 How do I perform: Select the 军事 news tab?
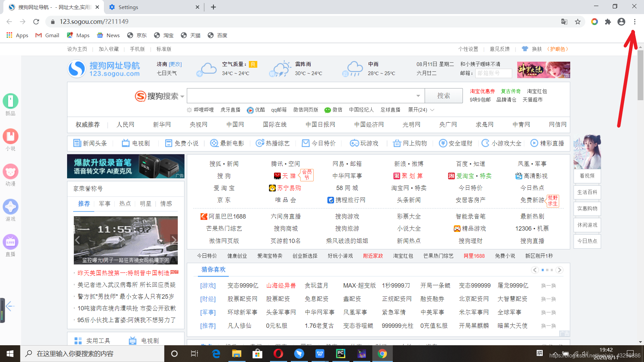(105, 203)
